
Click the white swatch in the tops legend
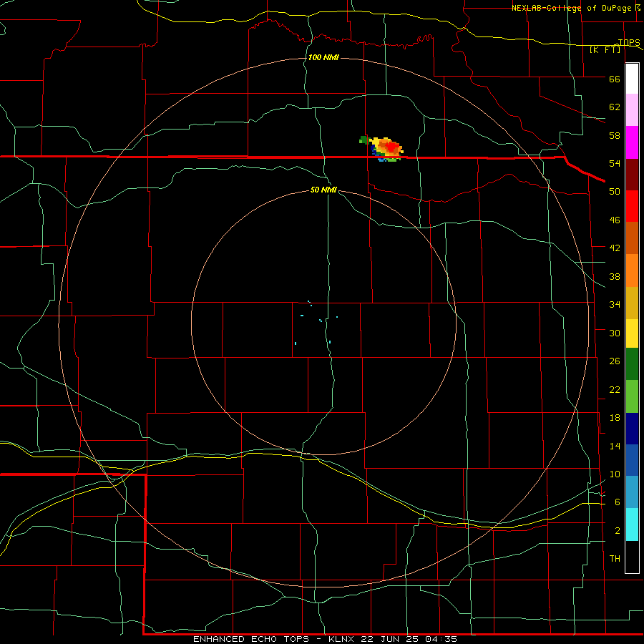632,79
